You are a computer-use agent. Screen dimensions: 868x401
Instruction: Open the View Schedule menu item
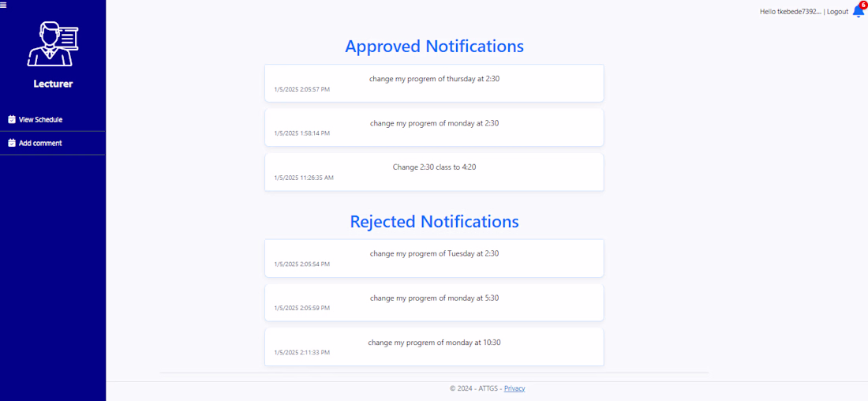[40, 119]
